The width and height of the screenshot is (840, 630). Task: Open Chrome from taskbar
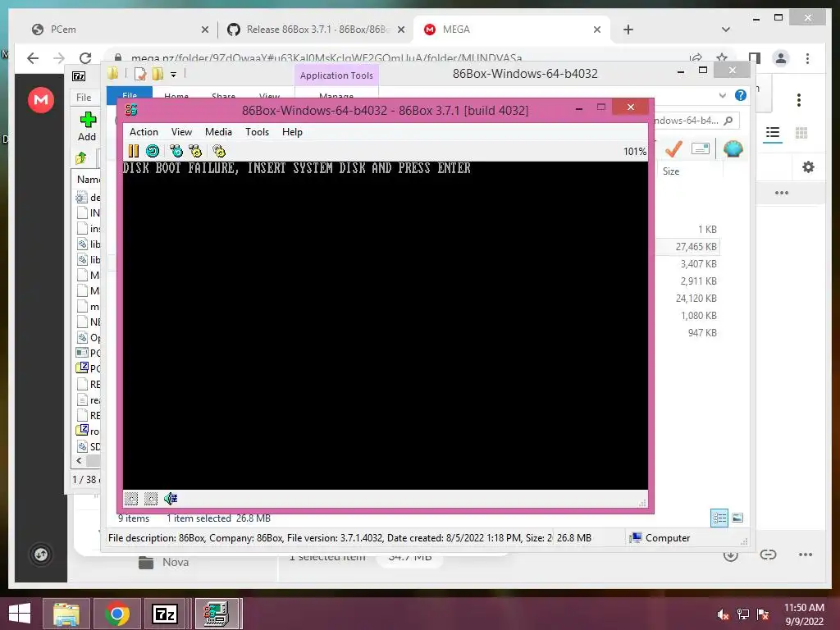tap(117, 614)
